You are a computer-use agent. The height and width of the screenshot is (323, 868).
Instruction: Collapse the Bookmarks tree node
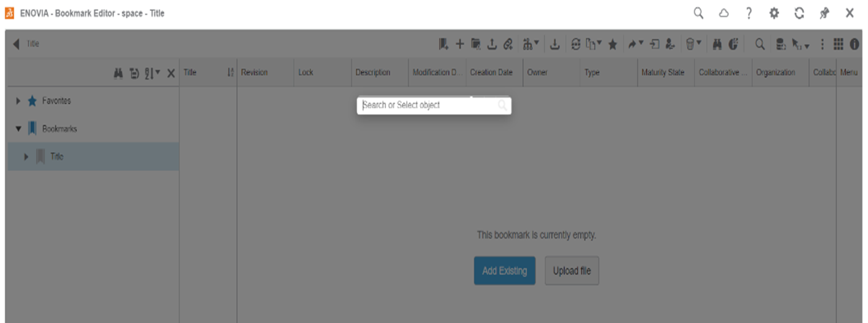(19, 129)
